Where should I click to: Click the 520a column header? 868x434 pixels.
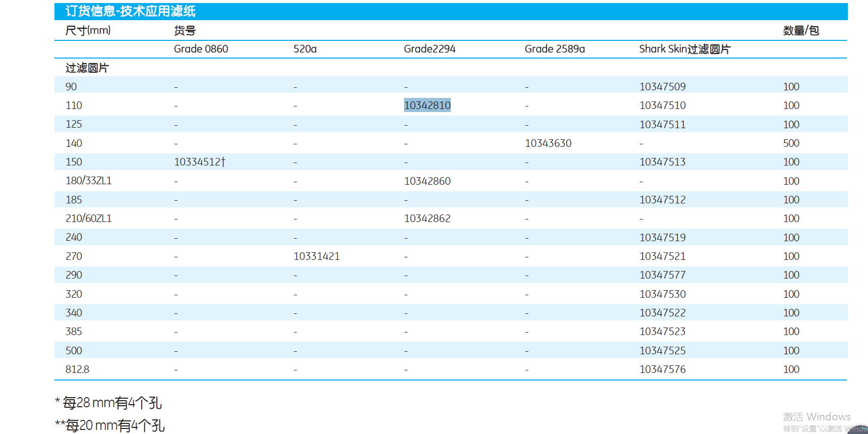(x=305, y=49)
